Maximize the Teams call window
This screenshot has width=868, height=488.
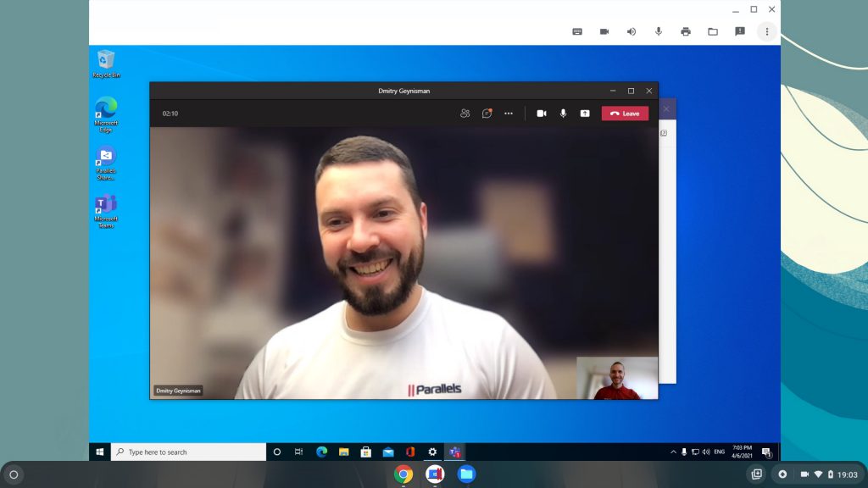[x=631, y=91]
